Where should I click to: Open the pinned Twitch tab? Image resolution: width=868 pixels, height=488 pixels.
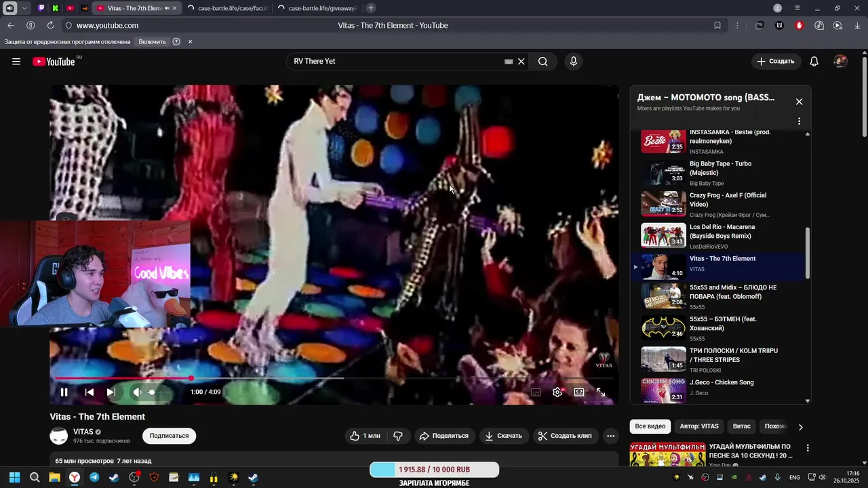click(x=41, y=8)
